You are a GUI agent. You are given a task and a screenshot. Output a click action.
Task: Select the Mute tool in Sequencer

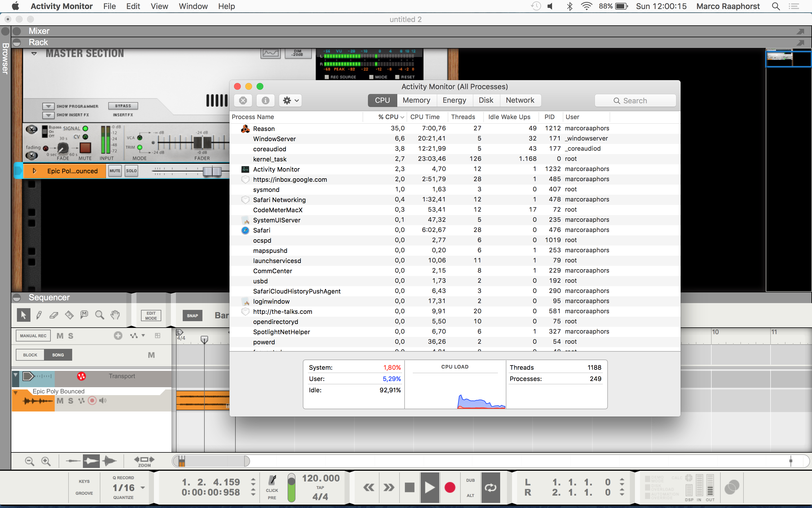click(x=84, y=315)
